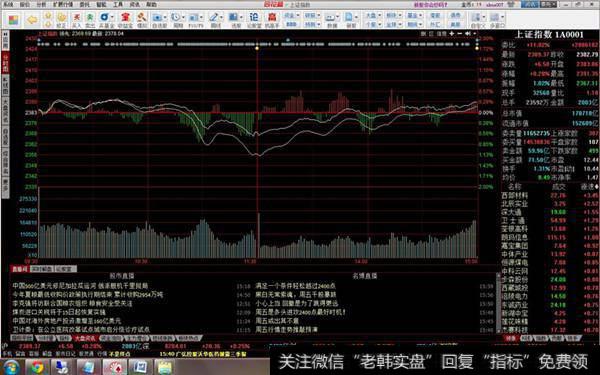
Task: Switch to K线图 in left sidebar
Action: pos(5,85)
